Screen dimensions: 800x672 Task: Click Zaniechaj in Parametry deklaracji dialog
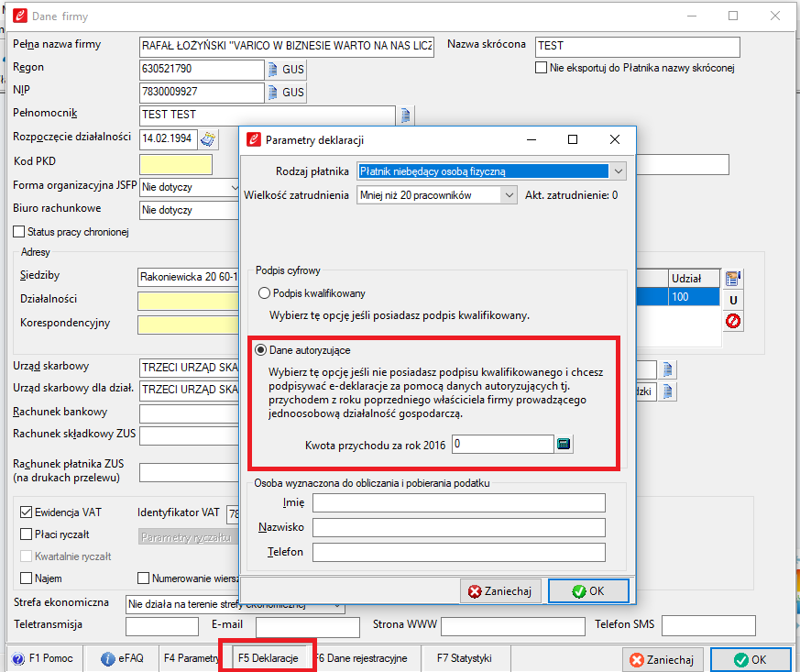pos(500,591)
